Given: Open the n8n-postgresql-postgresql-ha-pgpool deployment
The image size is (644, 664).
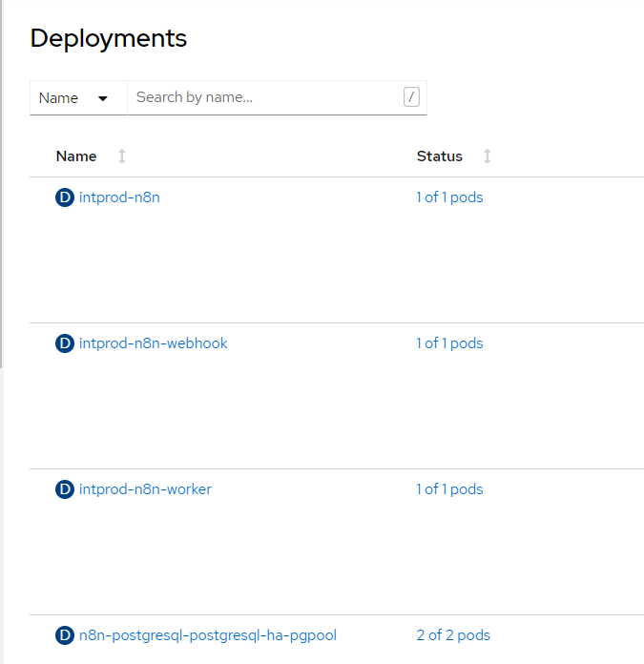Looking at the screenshot, I should pyautogui.click(x=207, y=635).
